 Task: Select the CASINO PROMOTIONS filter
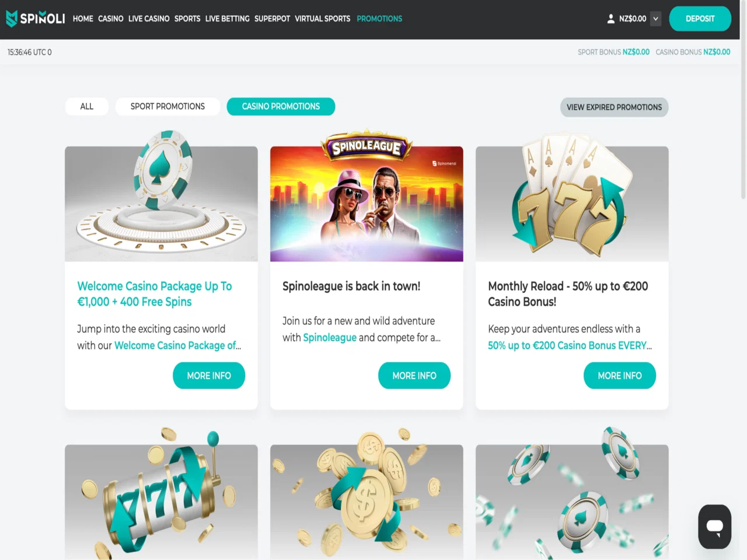[x=281, y=106]
